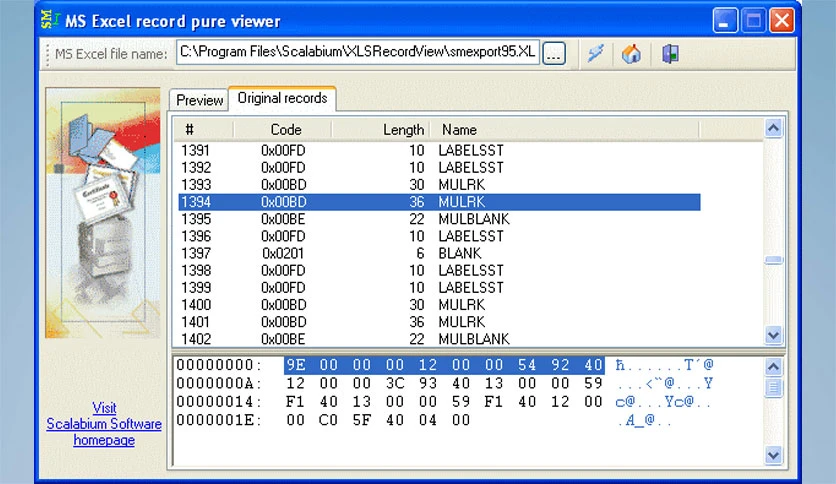Select record 1395 MULBLANK row
The image size is (836, 484).
tap(439, 219)
